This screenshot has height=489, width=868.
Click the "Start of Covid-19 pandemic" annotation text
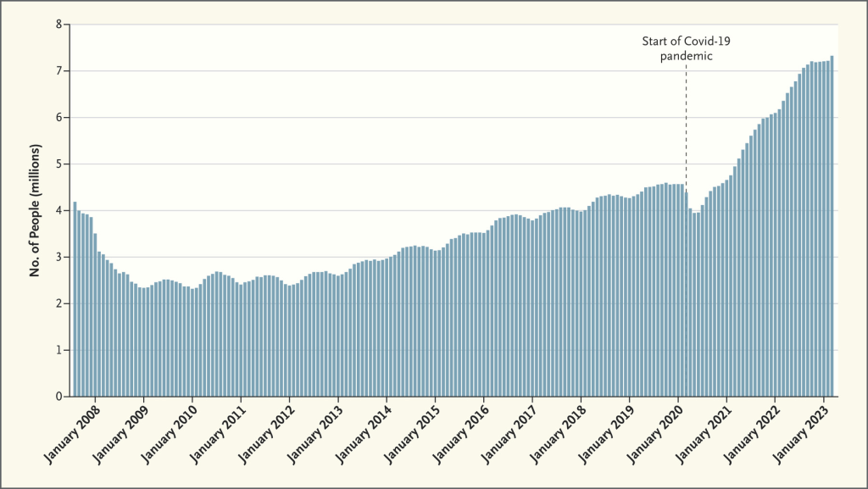(x=685, y=47)
